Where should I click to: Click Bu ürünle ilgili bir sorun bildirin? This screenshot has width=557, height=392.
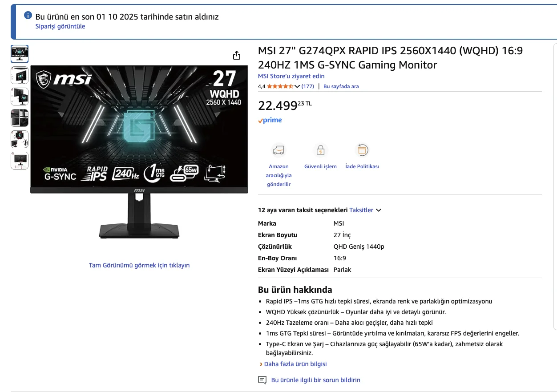[x=316, y=380]
